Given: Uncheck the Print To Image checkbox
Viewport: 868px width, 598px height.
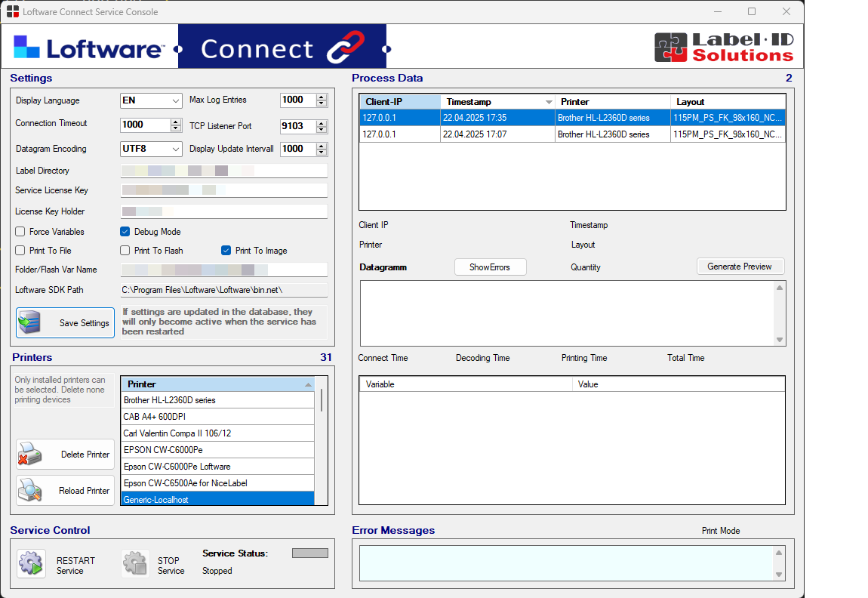Looking at the screenshot, I should coord(226,250).
